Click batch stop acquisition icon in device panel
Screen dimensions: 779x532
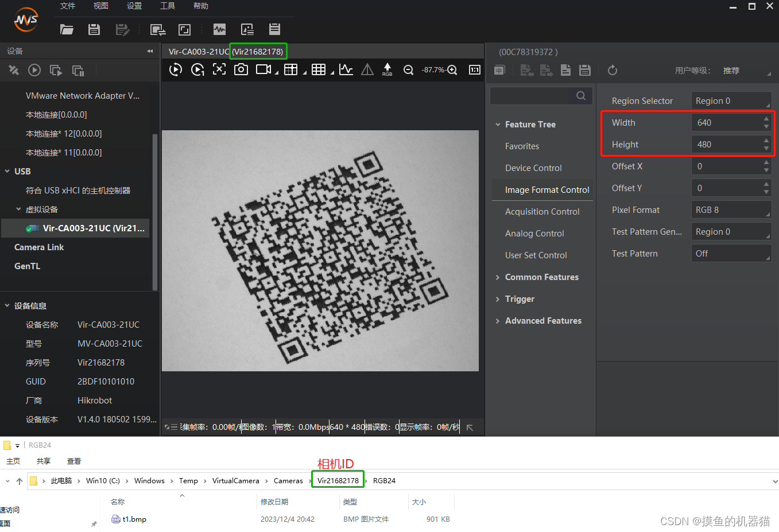pos(78,71)
